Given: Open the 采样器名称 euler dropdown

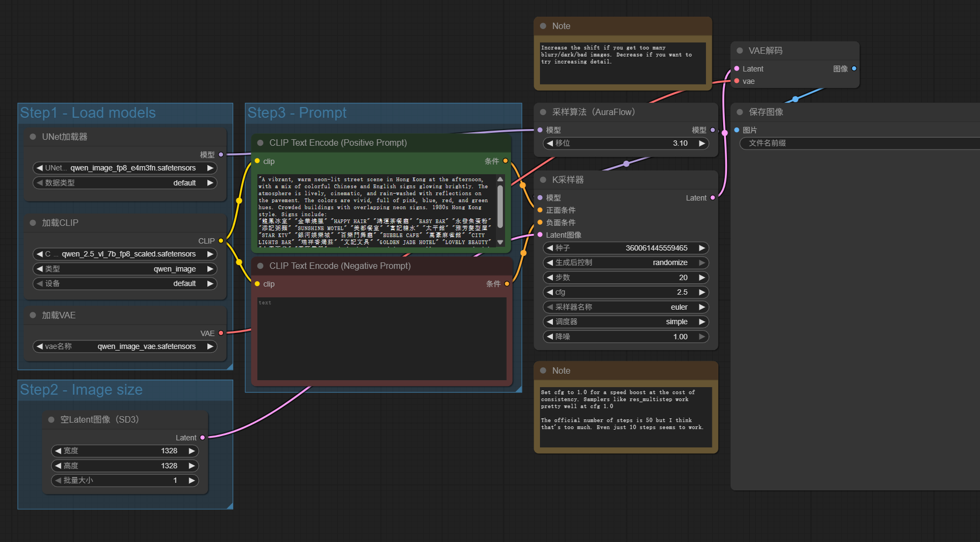Looking at the screenshot, I should click(x=626, y=307).
